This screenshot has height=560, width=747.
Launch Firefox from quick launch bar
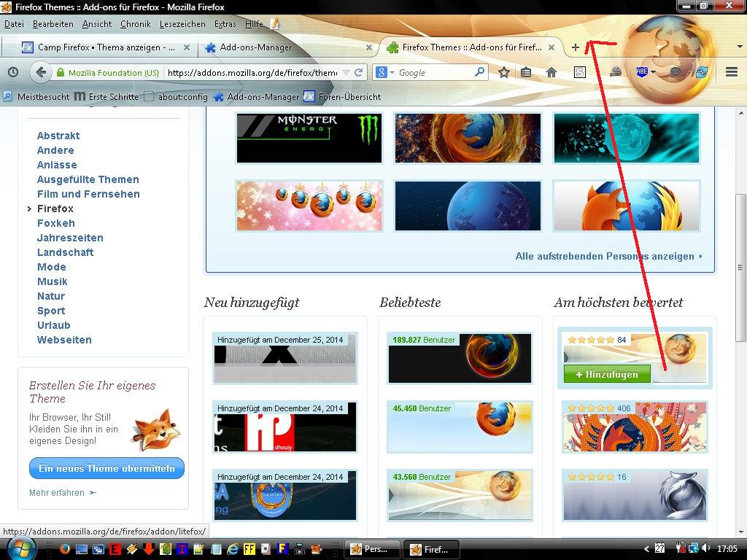[65, 549]
